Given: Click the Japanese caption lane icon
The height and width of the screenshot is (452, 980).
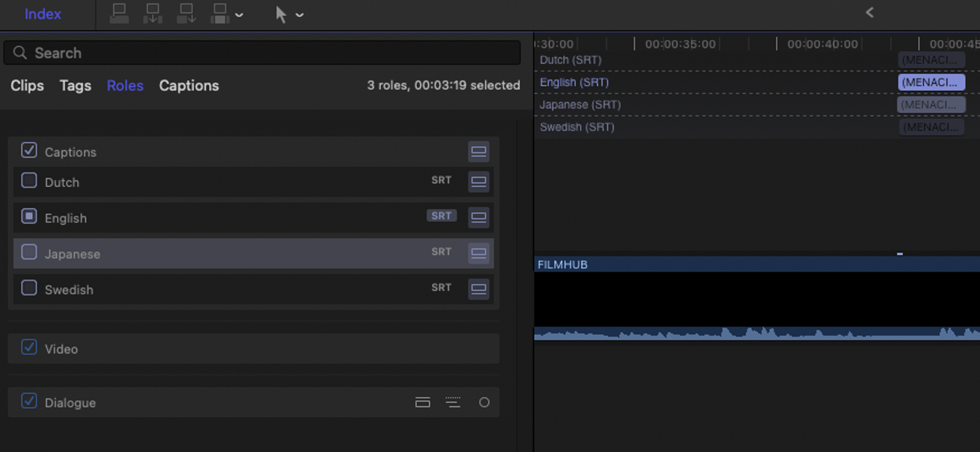Looking at the screenshot, I should [x=479, y=253].
